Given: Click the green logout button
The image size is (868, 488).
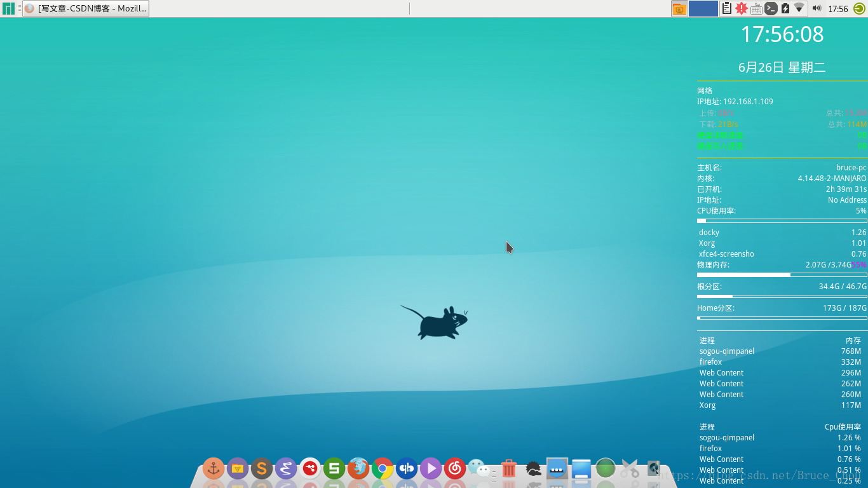Looking at the screenshot, I should point(858,9).
